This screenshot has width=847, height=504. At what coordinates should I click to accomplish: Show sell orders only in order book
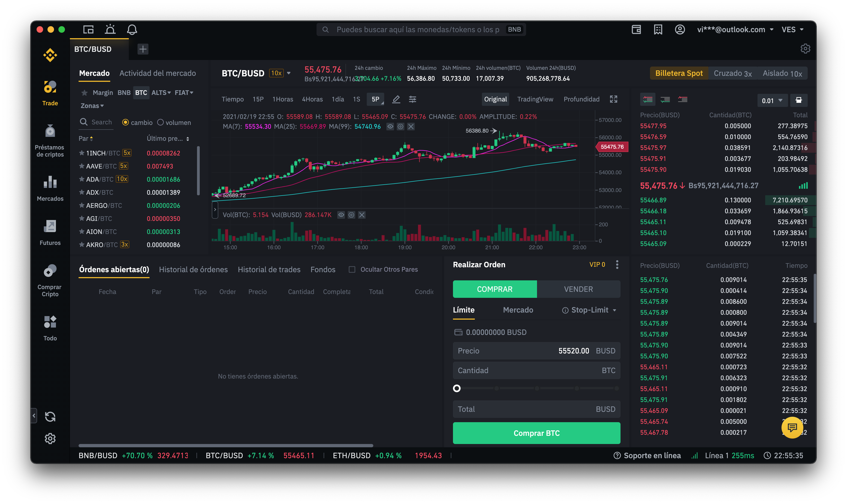682,100
